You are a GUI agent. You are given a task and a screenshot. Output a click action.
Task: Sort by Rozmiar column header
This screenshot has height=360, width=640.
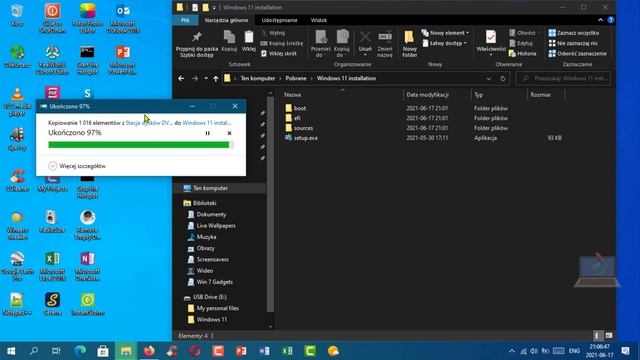[540, 95]
